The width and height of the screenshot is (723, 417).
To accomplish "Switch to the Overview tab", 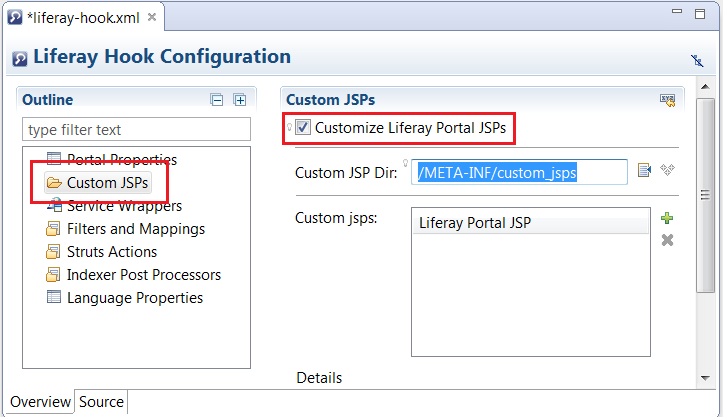I will coord(41,402).
